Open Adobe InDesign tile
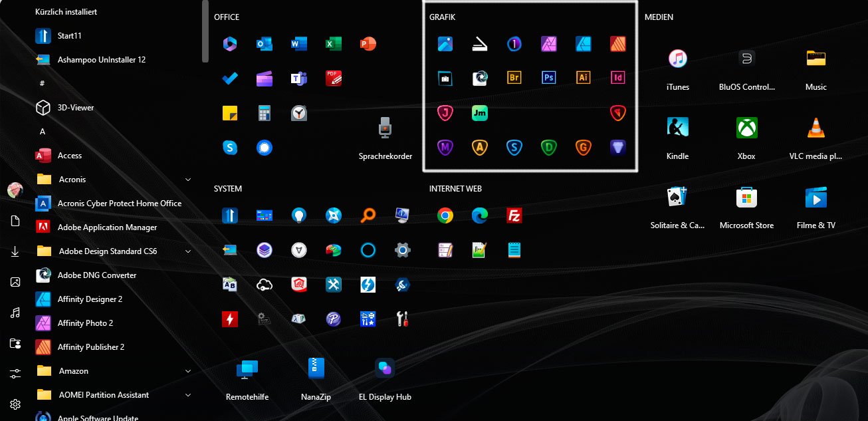Viewport: 868px width, 421px height. coord(618,78)
